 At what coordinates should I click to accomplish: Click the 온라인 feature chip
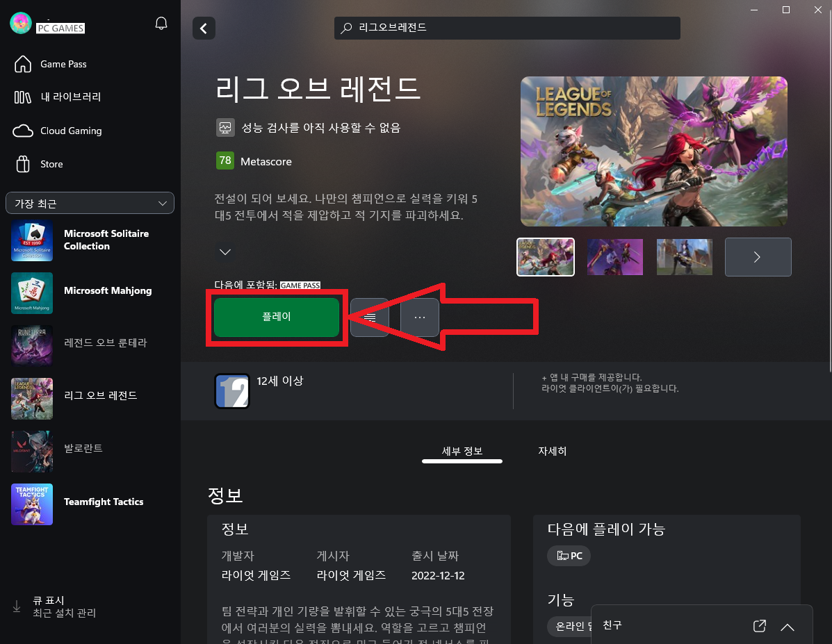tap(570, 627)
